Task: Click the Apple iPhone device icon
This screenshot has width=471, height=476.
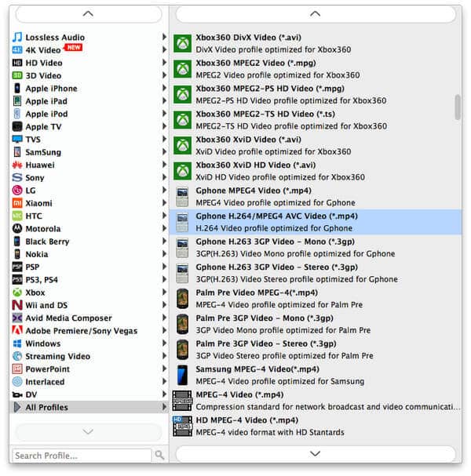Action: point(17,89)
